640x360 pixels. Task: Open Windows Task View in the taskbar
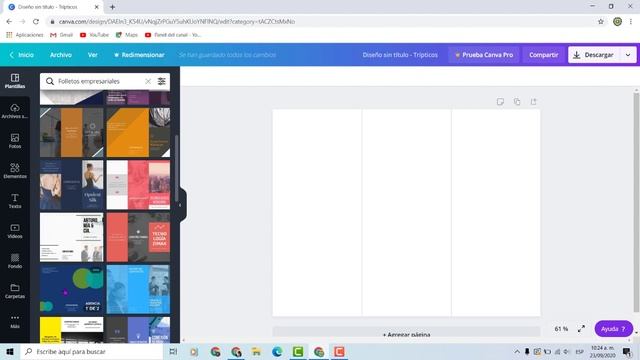[173, 351]
